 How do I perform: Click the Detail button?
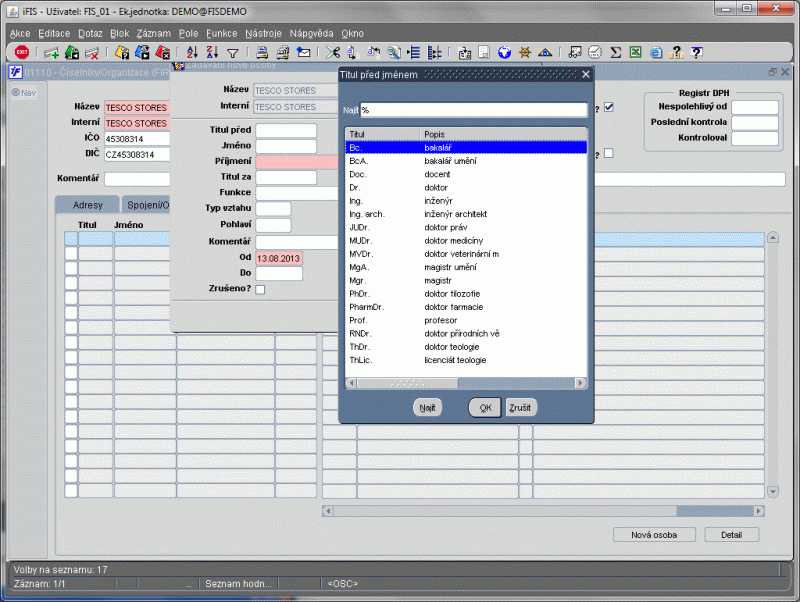point(731,535)
